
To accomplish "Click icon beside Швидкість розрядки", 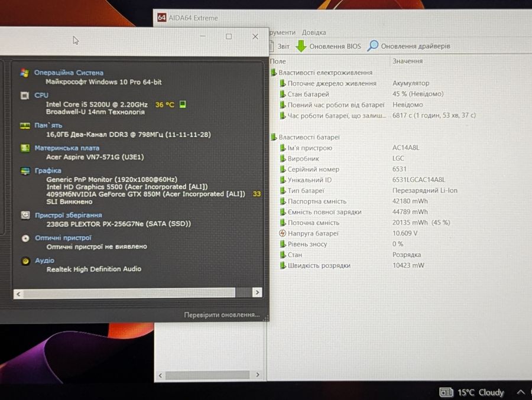I will 283,265.
